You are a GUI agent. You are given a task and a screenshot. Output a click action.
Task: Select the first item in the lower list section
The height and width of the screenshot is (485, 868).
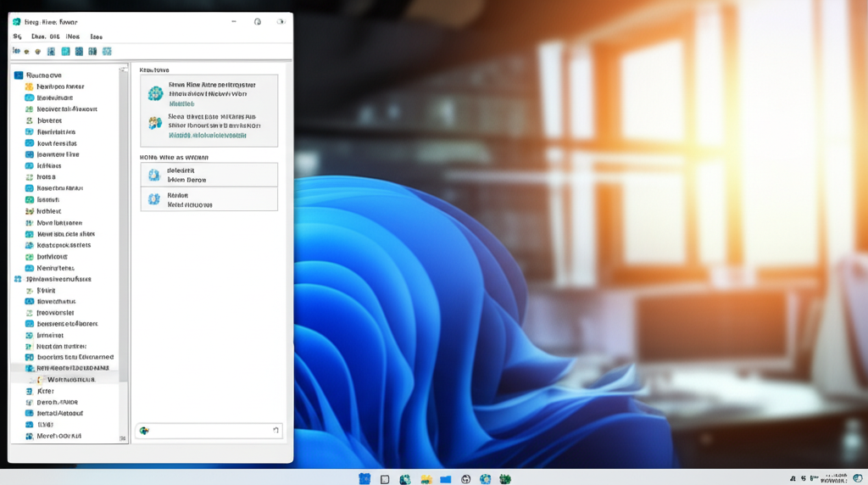pyautogui.click(x=209, y=175)
